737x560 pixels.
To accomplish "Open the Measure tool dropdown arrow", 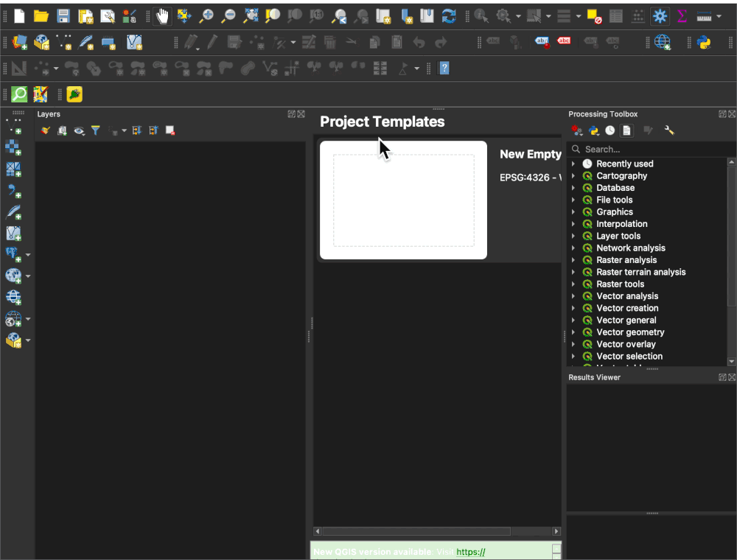I will [719, 16].
